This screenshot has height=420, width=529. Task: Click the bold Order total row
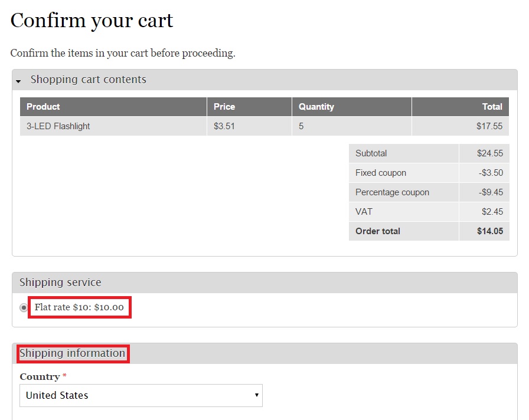point(377,231)
